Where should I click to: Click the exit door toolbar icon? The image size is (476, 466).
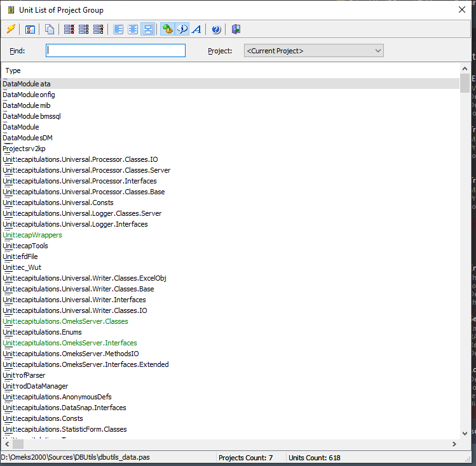236,29
